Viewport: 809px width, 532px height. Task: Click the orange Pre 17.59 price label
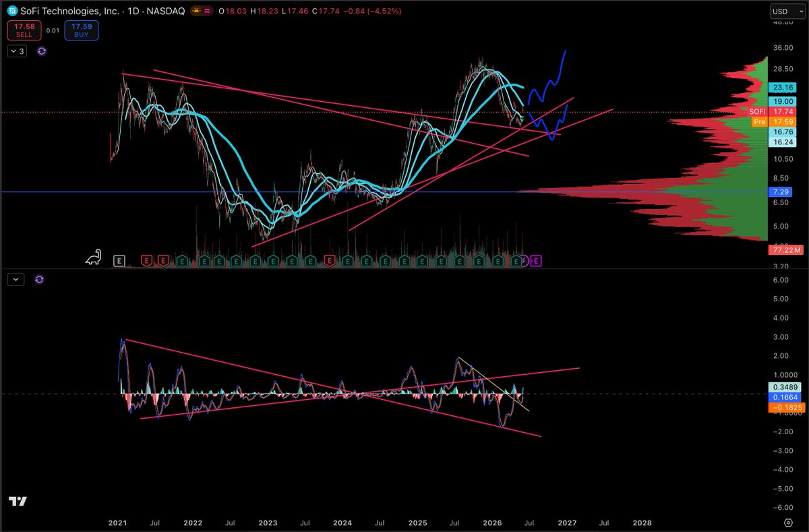pos(774,121)
